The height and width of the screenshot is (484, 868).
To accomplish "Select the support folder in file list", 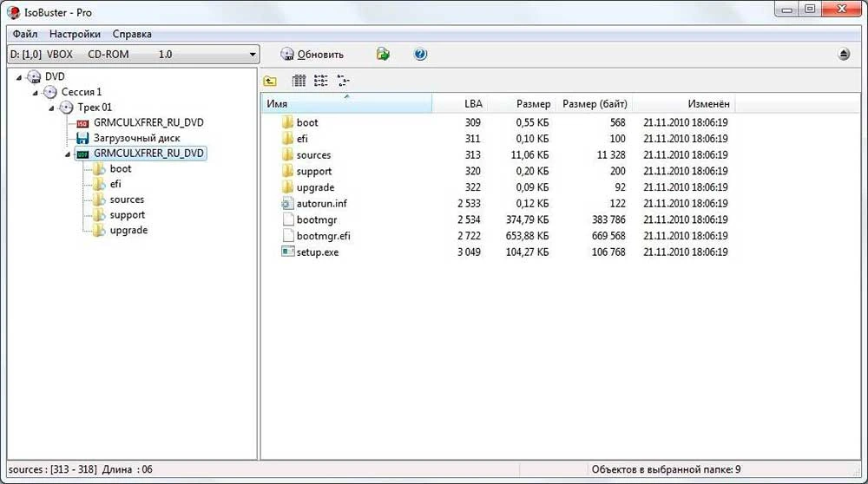I will [314, 171].
